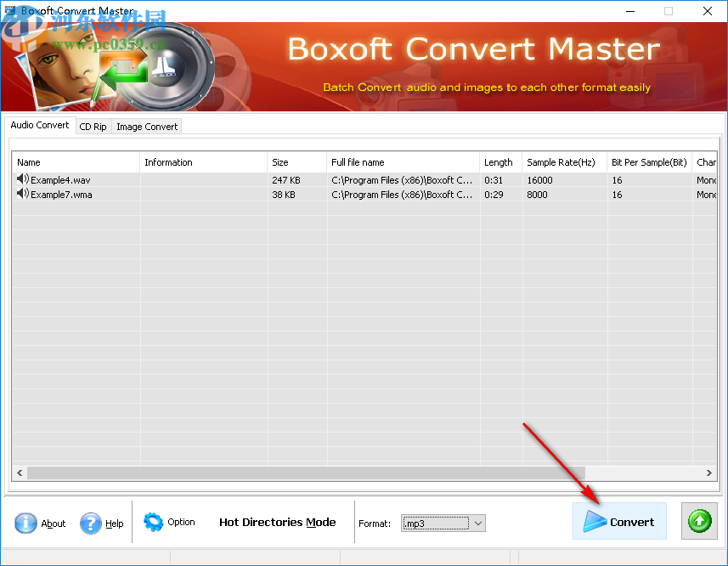728x566 pixels.
Task: Click the Convert button
Action: pyautogui.click(x=619, y=522)
